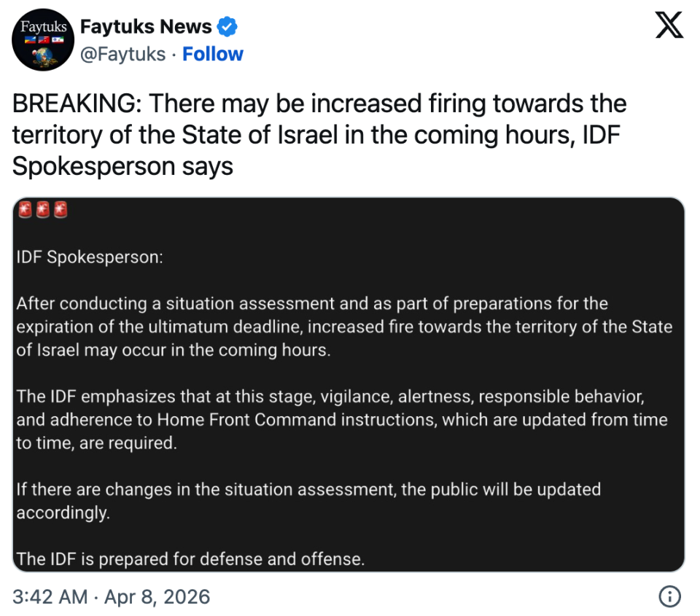Open the X logo link

tap(669, 26)
